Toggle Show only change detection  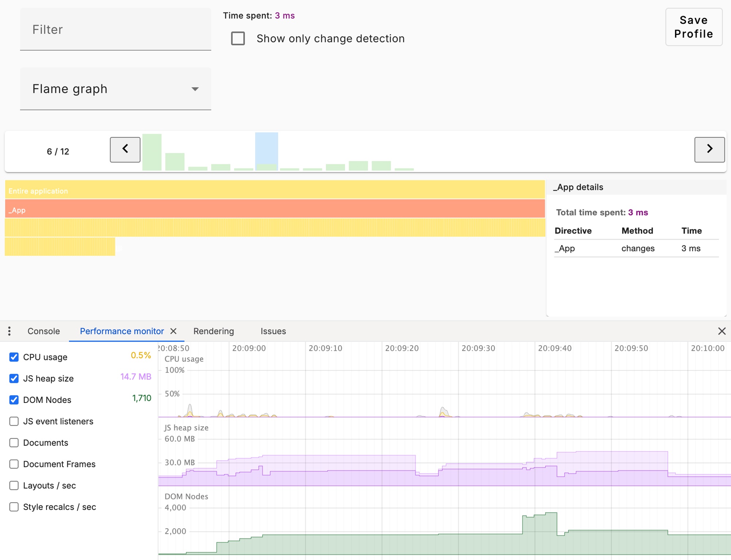[238, 38]
